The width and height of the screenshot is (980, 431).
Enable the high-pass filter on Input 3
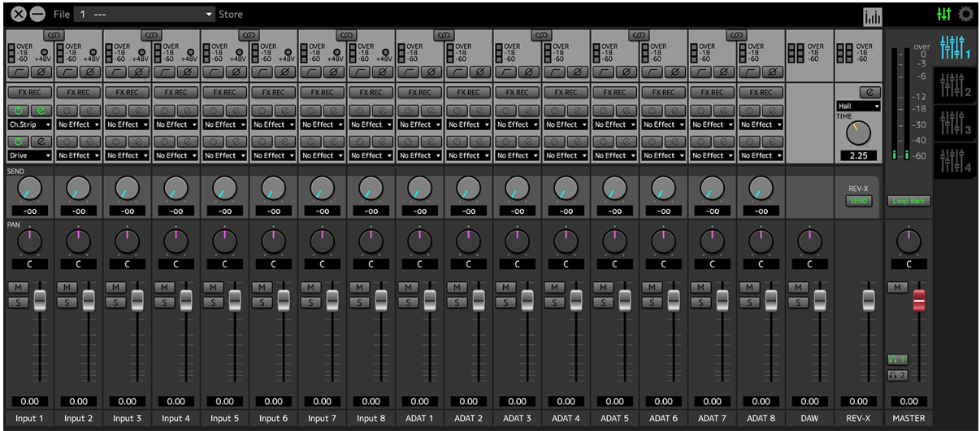[x=115, y=72]
